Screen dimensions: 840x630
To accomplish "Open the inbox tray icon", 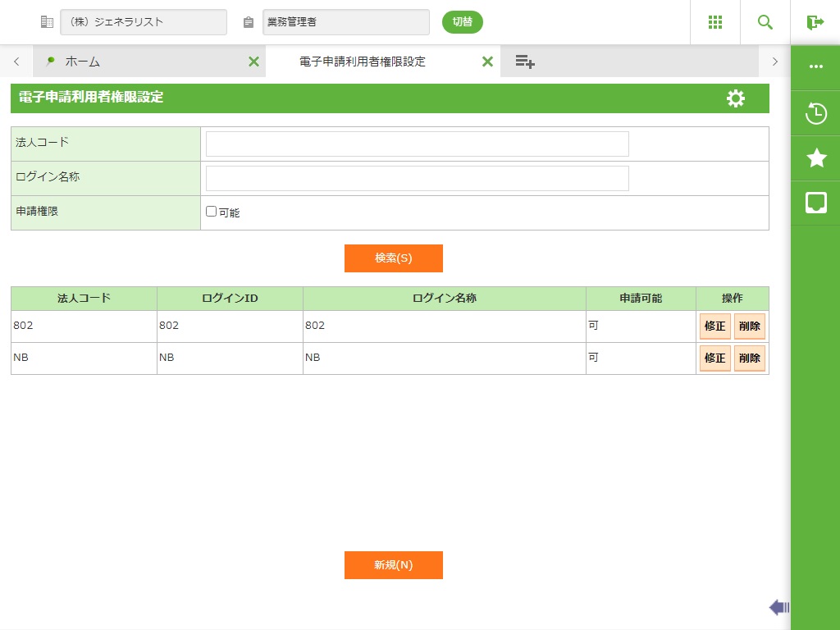I will (x=815, y=203).
